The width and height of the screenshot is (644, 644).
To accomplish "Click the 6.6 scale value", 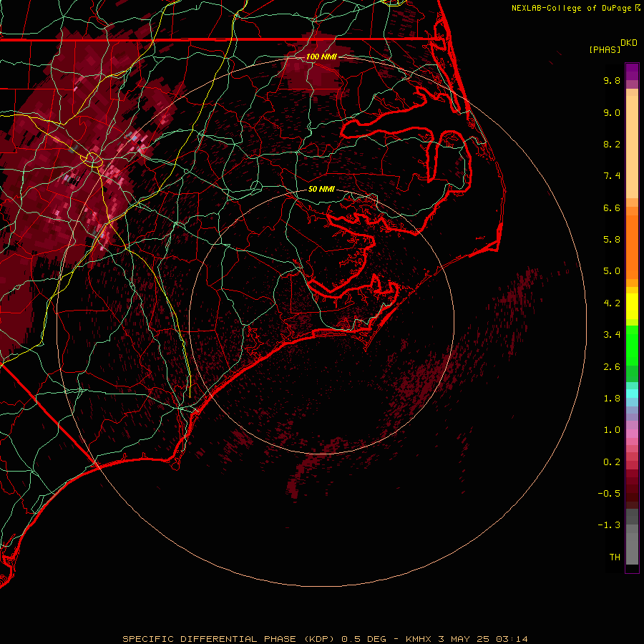I will 612,208.
